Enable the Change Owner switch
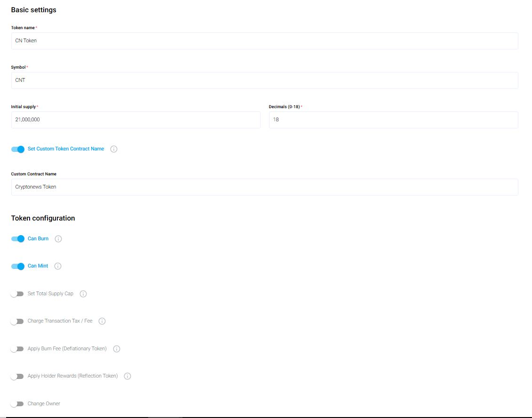Image resolution: width=532 pixels, height=418 pixels. tap(17, 404)
